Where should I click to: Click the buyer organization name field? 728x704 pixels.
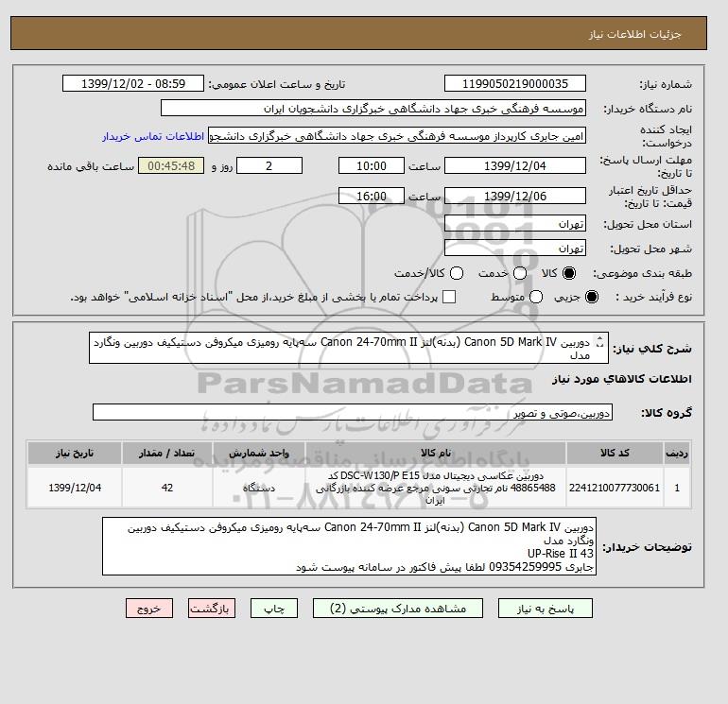[373, 108]
